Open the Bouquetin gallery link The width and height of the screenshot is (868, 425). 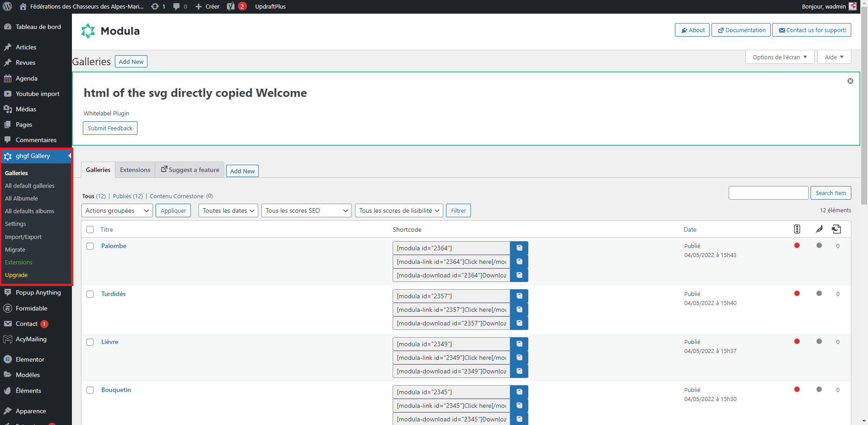point(116,390)
